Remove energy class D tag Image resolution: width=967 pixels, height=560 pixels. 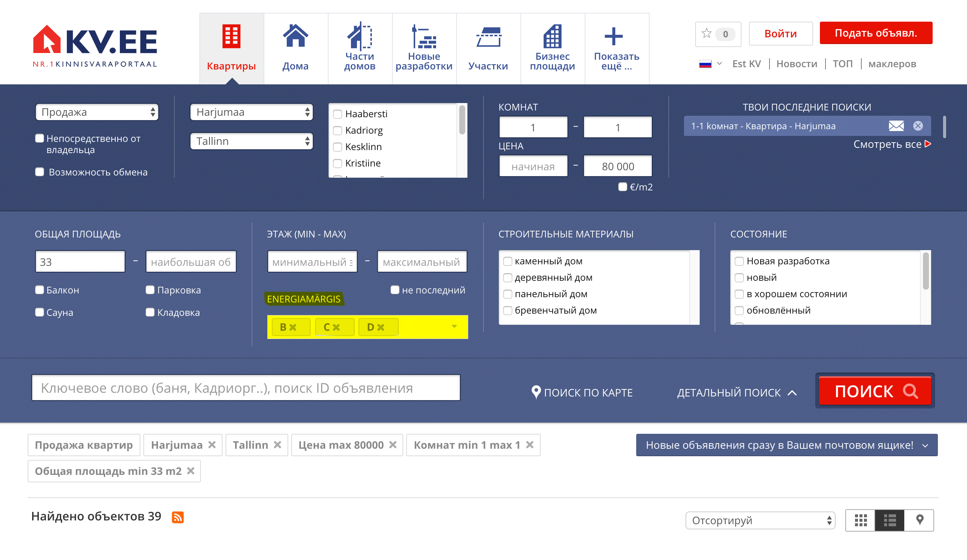click(381, 327)
